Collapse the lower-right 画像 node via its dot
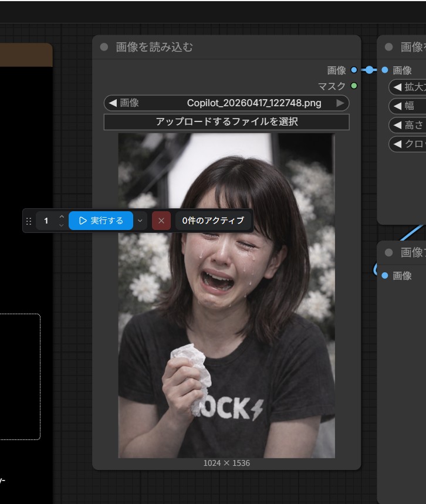The image size is (426, 504). click(388, 253)
